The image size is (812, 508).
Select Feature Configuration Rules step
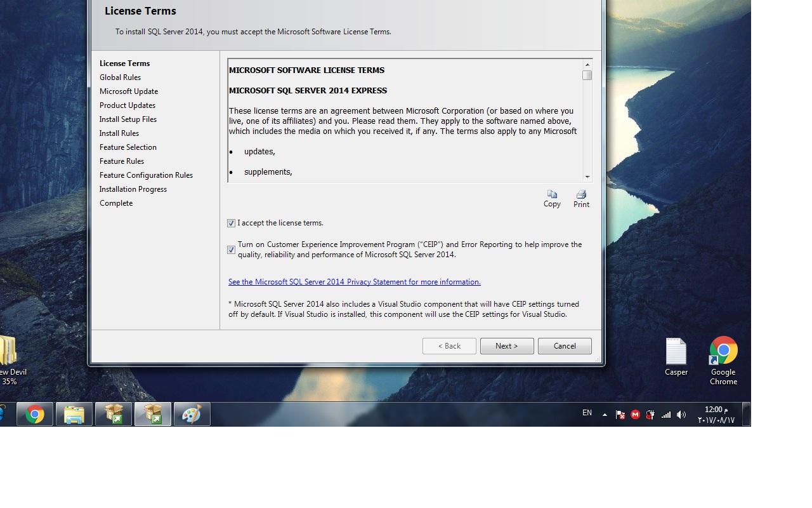(146, 175)
